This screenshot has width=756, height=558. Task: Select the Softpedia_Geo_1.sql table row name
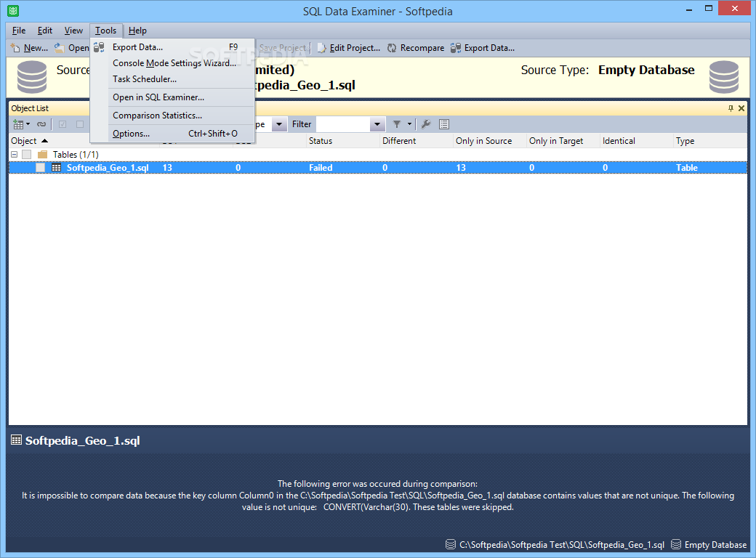click(x=108, y=168)
